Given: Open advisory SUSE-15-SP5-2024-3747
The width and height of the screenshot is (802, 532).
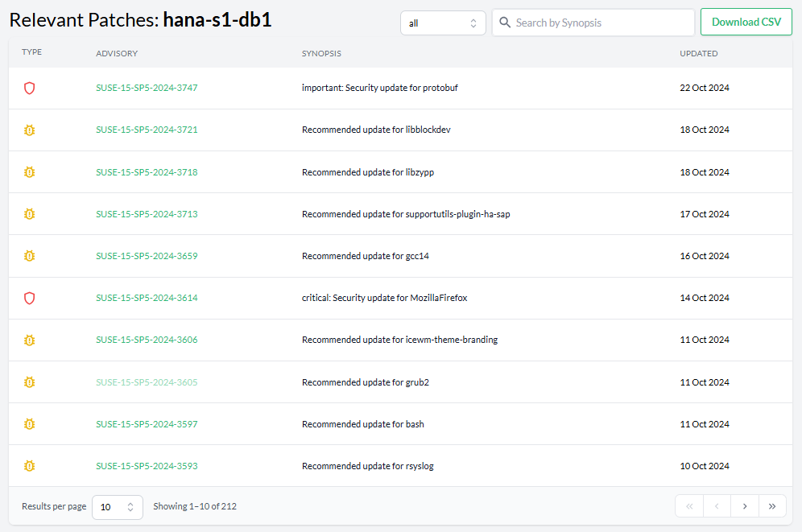Looking at the screenshot, I should (x=147, y=89).
